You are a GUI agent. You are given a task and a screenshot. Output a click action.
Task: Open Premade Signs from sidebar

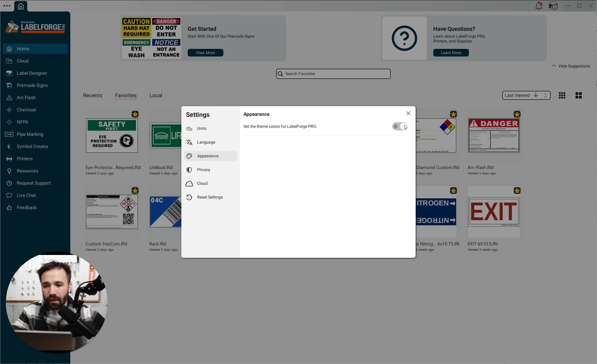click(35, 85)
